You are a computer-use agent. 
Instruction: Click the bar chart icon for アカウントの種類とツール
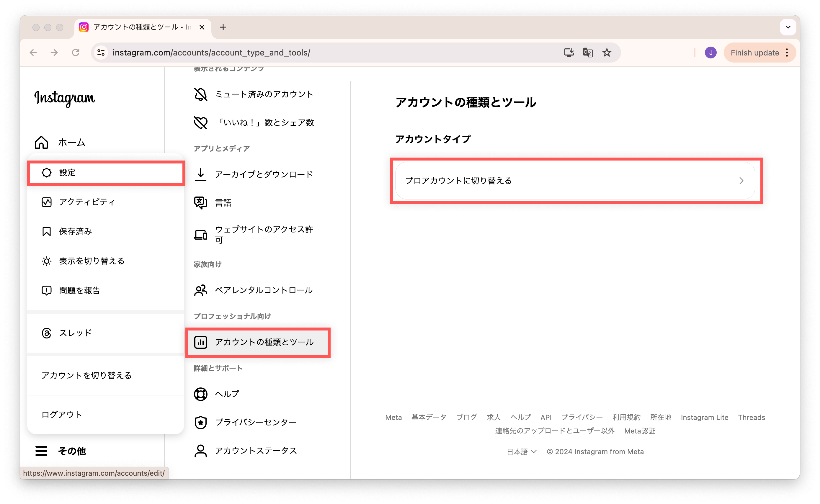[x=201, y=342]
